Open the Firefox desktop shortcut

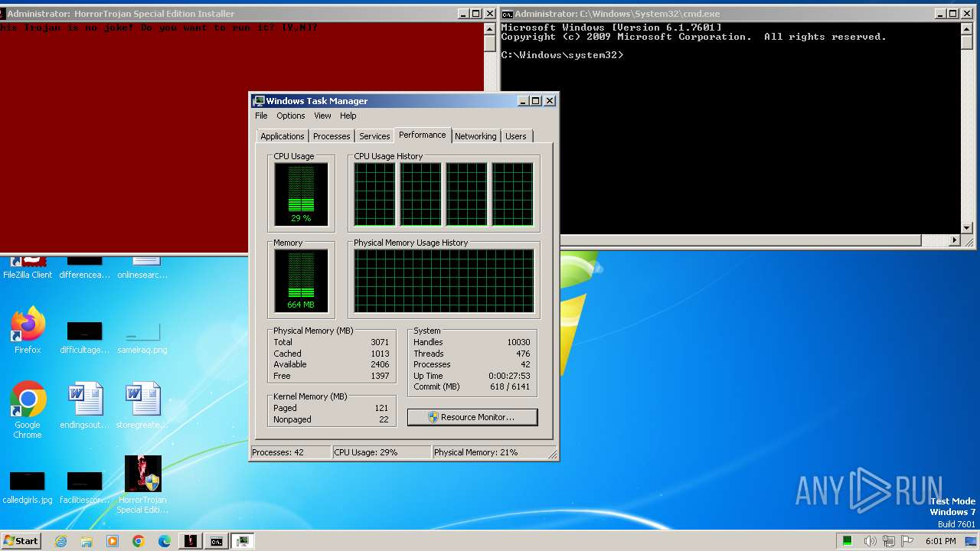click(28, 331)
